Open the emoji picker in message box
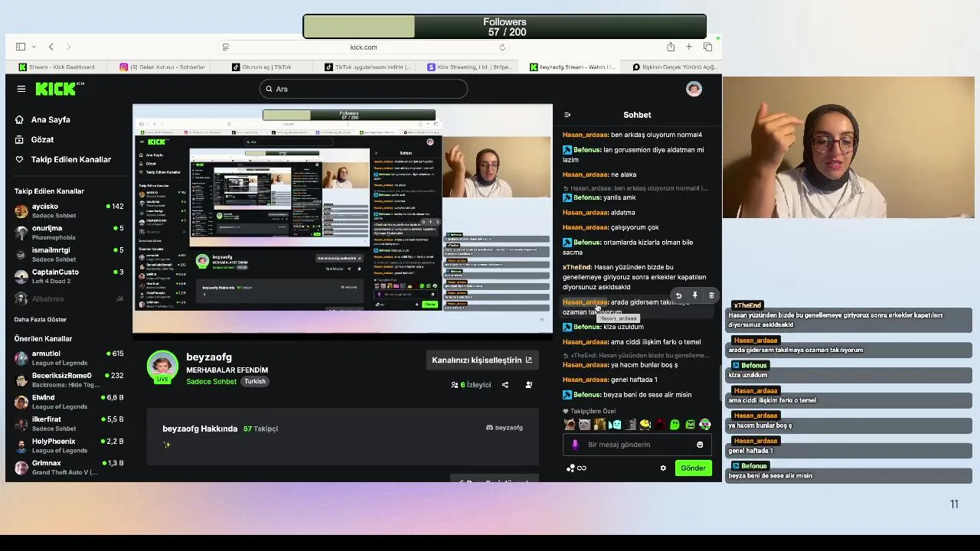Viewport: 980px width, 551px height. [x=700, y=445]
